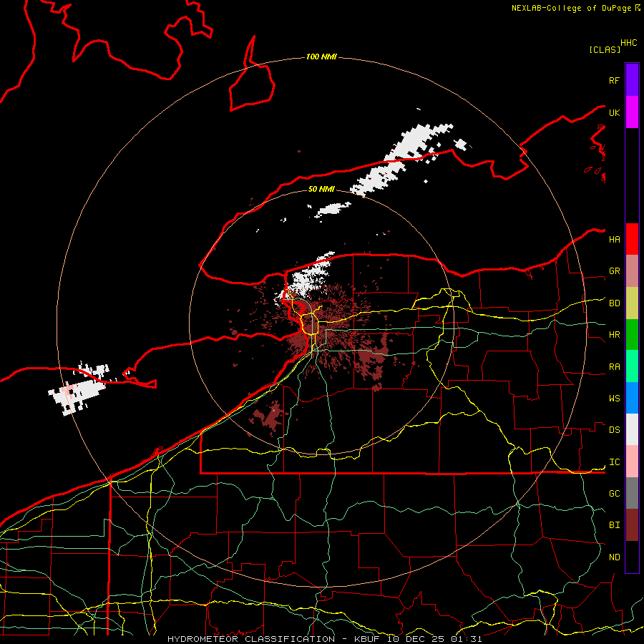Click the BI legend label

pos(614,525)
